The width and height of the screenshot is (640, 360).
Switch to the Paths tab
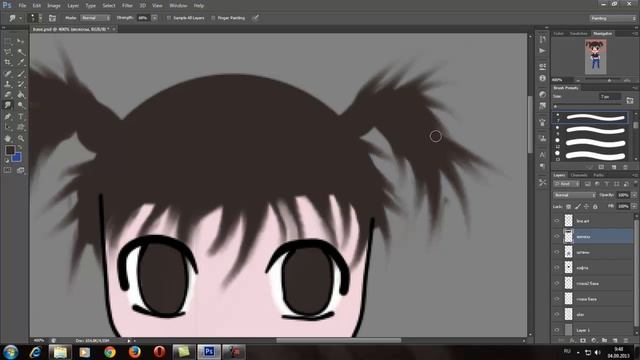[599, 175]
